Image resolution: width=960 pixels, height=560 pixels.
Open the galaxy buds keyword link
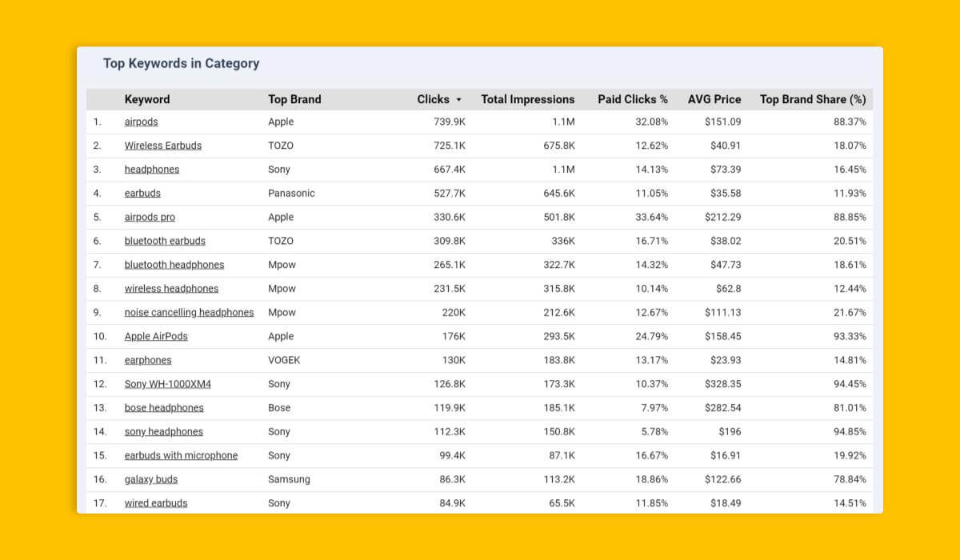(x=151, y=479)
